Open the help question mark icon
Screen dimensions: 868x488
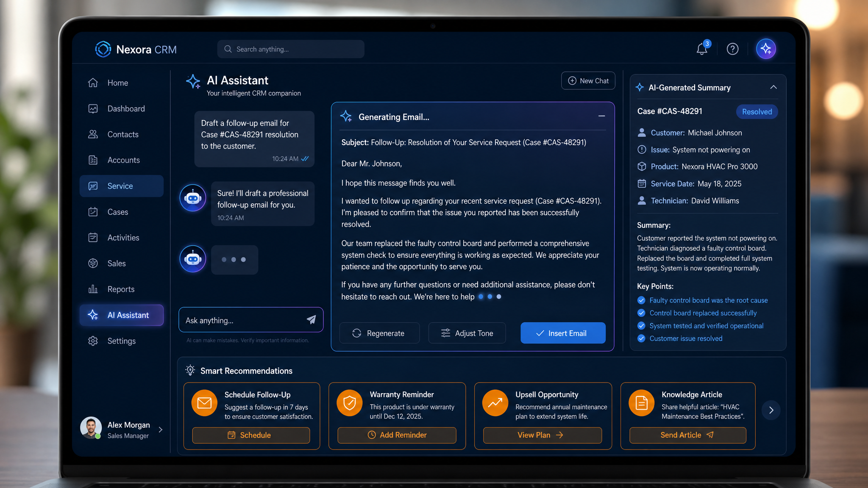(x=732, y=49)
